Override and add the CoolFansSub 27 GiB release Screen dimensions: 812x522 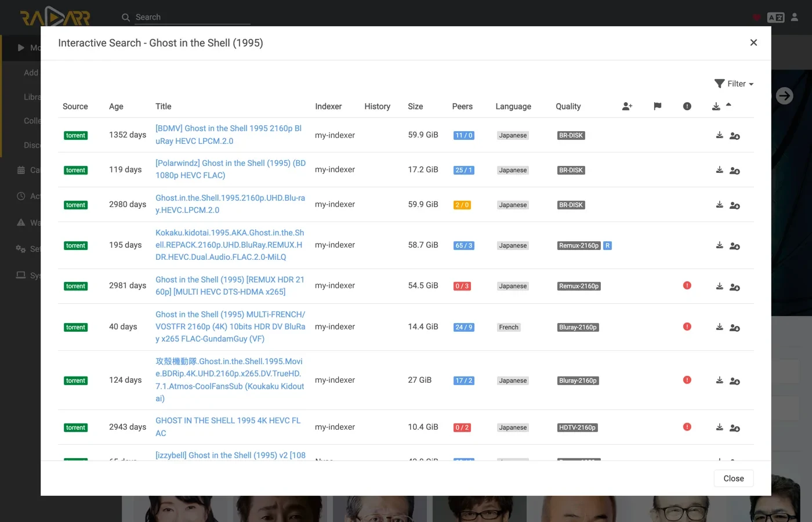(734, 381)
